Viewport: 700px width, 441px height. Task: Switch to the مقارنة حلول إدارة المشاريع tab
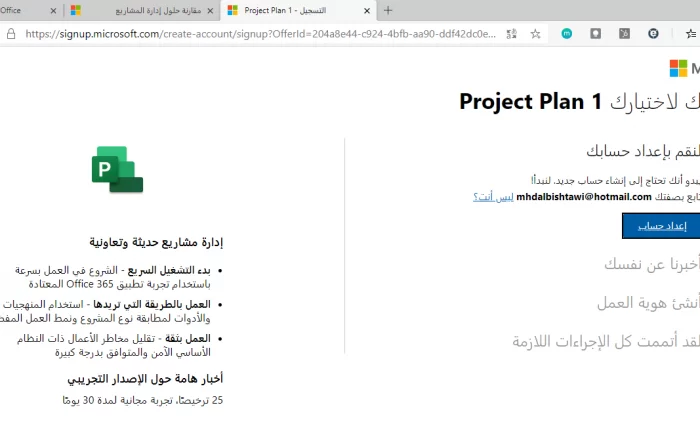click(x=142, y=10)
